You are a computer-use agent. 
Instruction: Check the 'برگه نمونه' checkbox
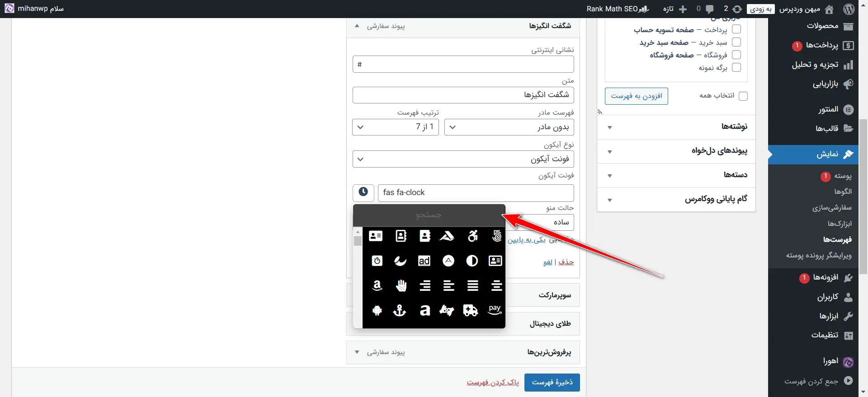point(736,67)
